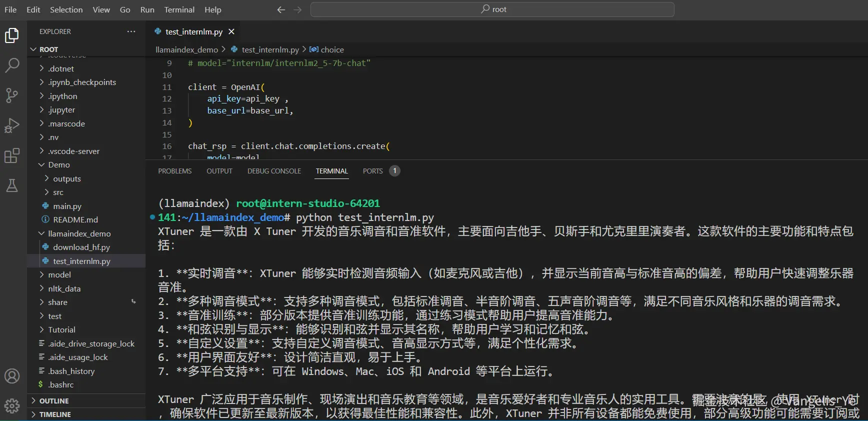The height and width of the screenshot is (421, 868).
Task: Click the download_hf.py Python file icon
Action: pyautogui.click(x=45, y=247)
